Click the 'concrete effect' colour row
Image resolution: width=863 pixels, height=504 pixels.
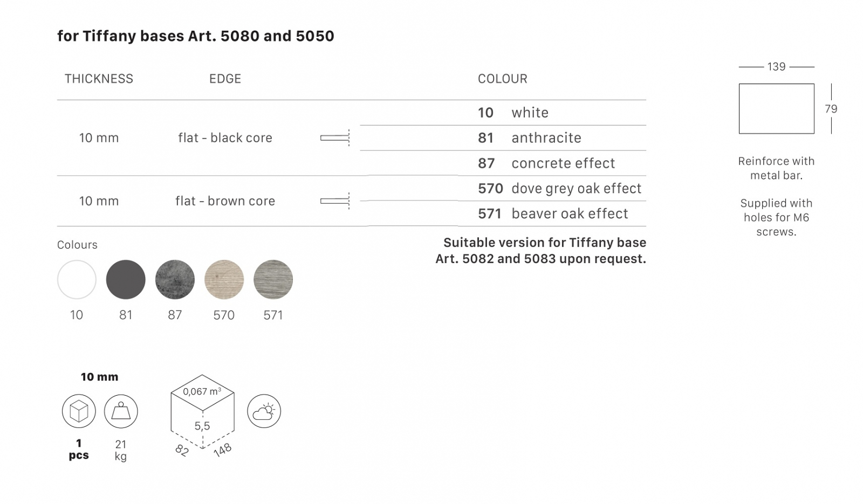(552, 163)
